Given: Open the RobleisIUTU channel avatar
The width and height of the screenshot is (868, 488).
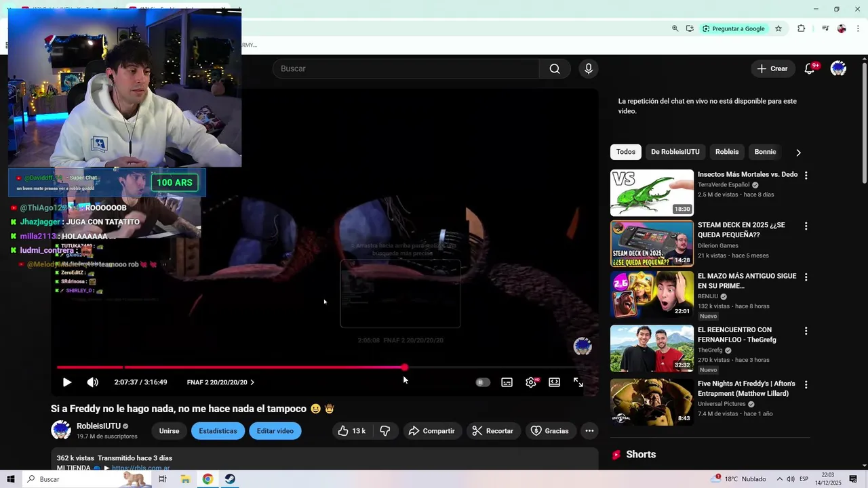Looking at the screenshot, I should coord(61,430).
